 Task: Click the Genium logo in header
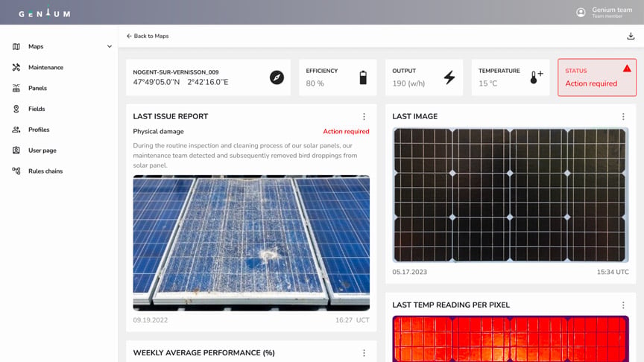tap(45, 13)
